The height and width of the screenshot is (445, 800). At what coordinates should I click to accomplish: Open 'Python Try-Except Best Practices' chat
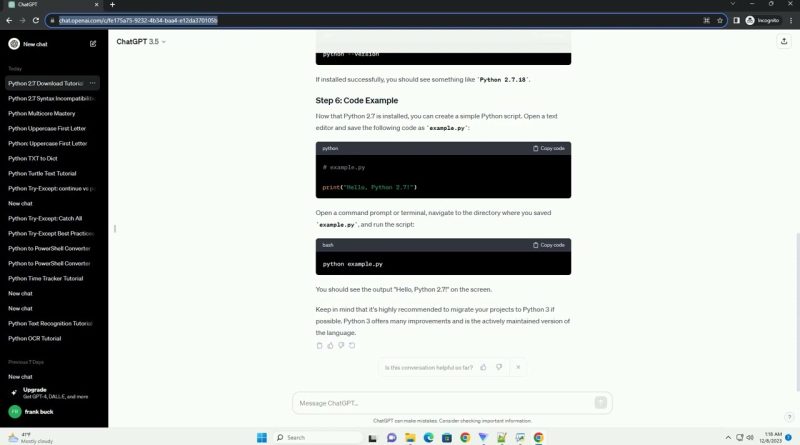click(52, 233)
